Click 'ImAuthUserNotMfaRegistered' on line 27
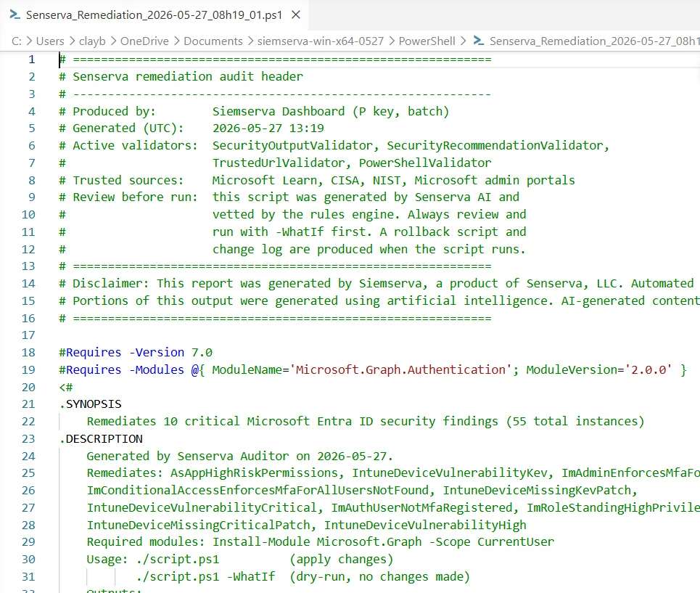This screenshot has height=593, width=700. (x=421, y=507)
